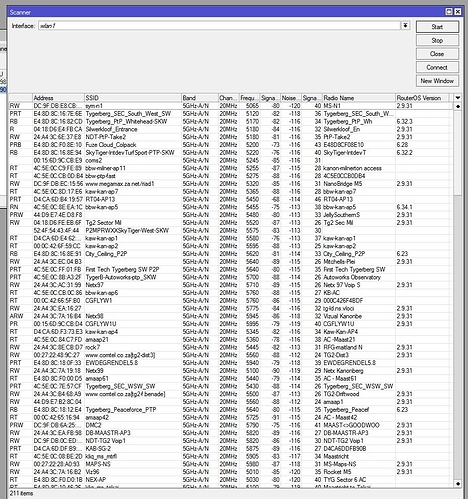Screen dimensions: 468x499
Task: Select MAPS-NS network row
Action: pyautogui.click(x=231, y=464)
